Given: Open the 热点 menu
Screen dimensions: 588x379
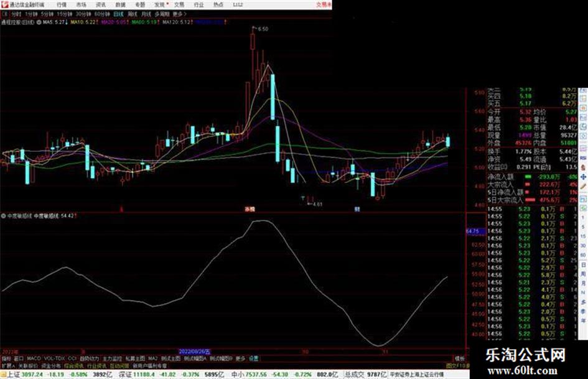Looking at the screenshot, I should point(218,5).
